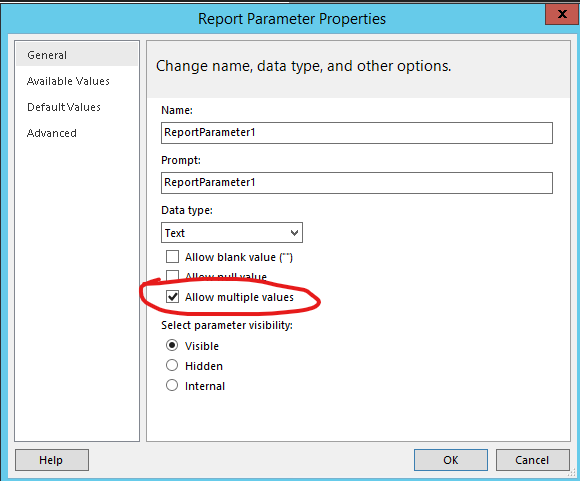Open Help for this dialog
The width and height of the screenshot is (580, 481).
point(52,460)
